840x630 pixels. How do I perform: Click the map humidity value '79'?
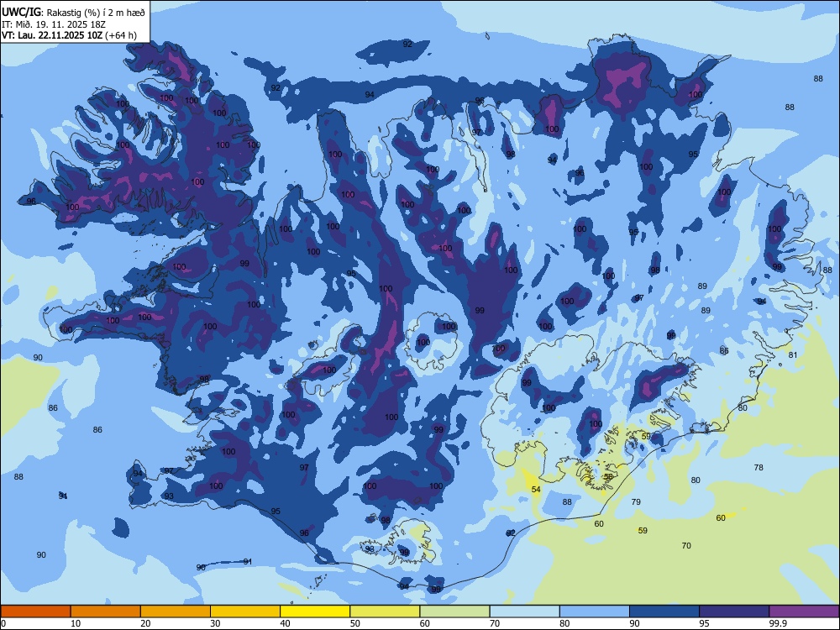point(636,501)
